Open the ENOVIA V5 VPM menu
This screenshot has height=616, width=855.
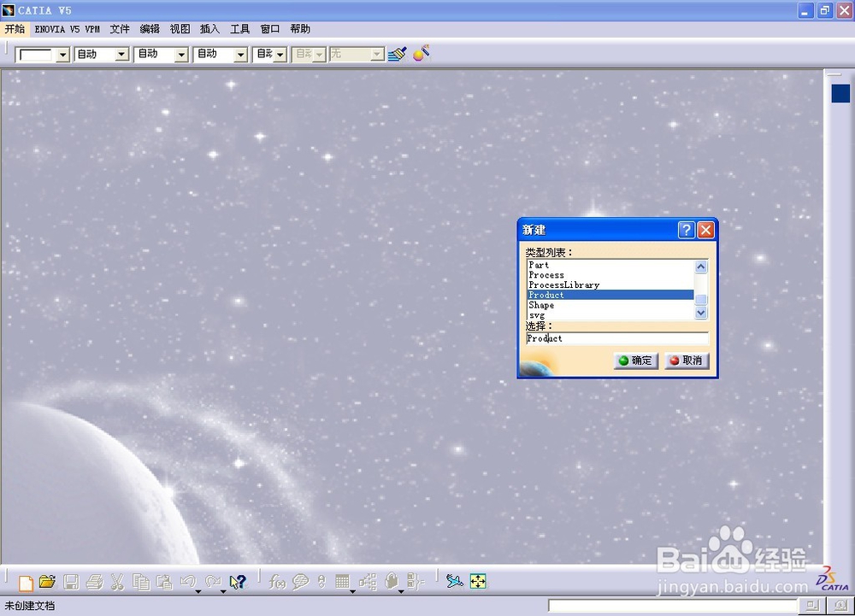[x=67, y=29]
